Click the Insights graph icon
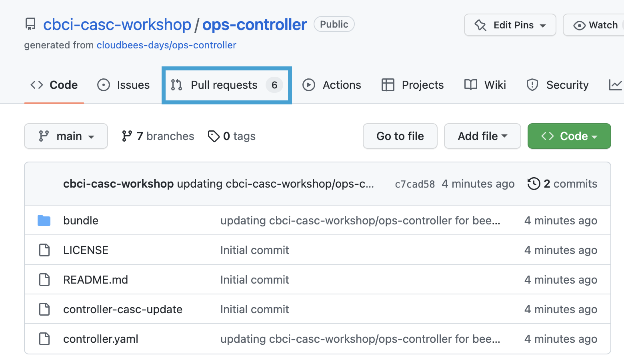Image resolution: width=624 pixels, height=364 pixels. (615, 85)
